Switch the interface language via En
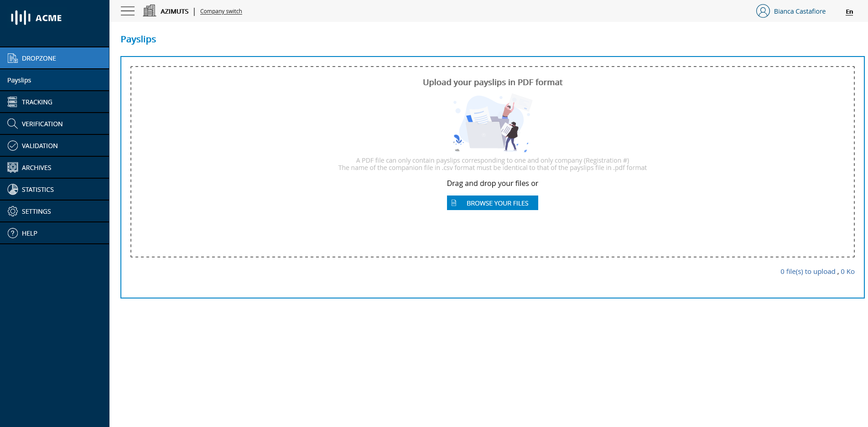The width and height of the screenshot is (868, 427). pos(849,12)
